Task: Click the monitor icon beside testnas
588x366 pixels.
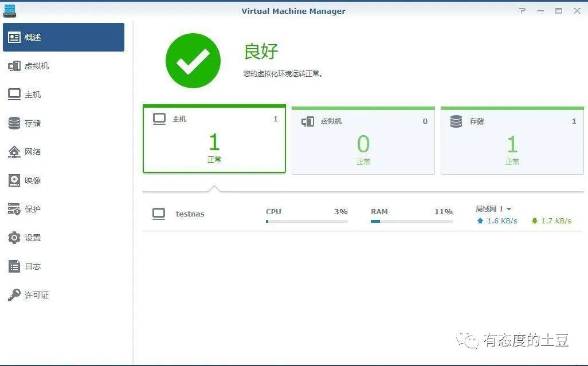Action: point(159,214)
